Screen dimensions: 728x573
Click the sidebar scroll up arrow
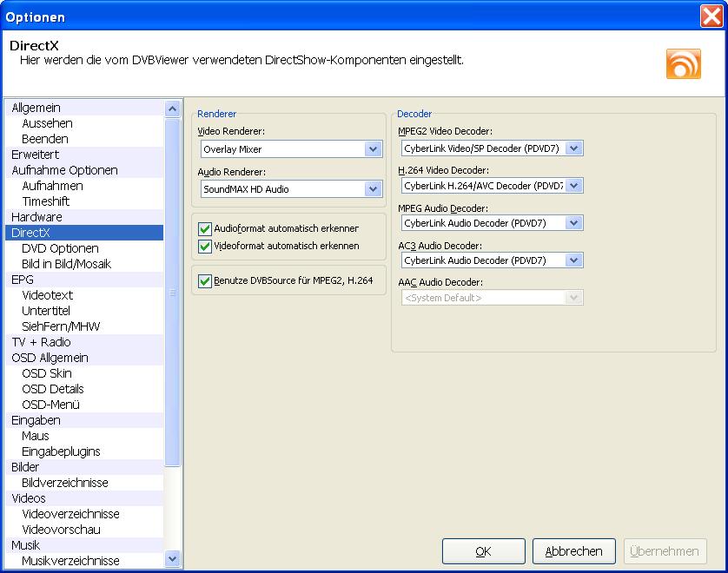tap(172, 109)
